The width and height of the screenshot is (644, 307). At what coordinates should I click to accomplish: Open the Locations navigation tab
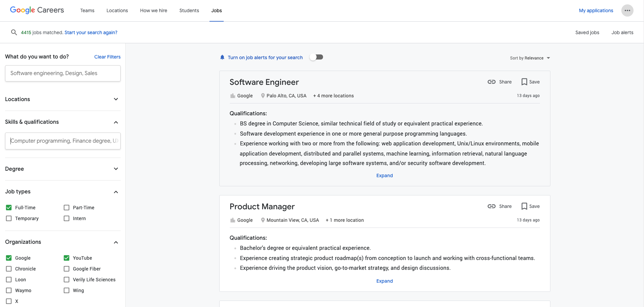[117, 10]
